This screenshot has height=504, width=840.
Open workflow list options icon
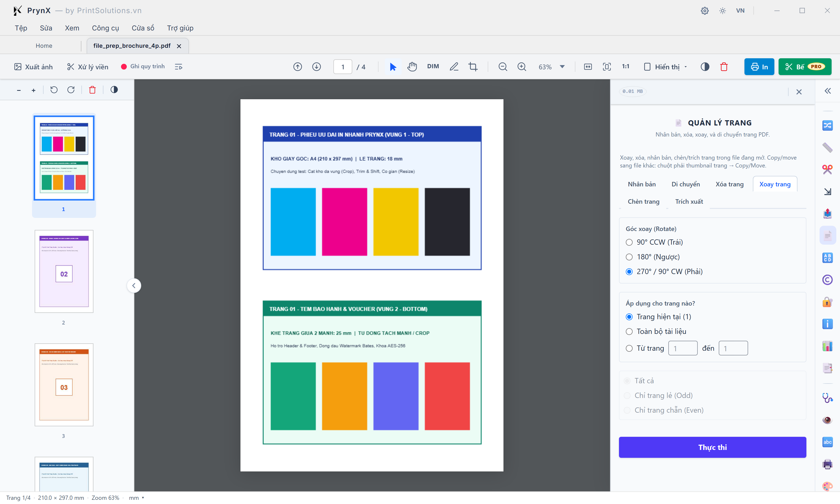[x=178, y=67]
